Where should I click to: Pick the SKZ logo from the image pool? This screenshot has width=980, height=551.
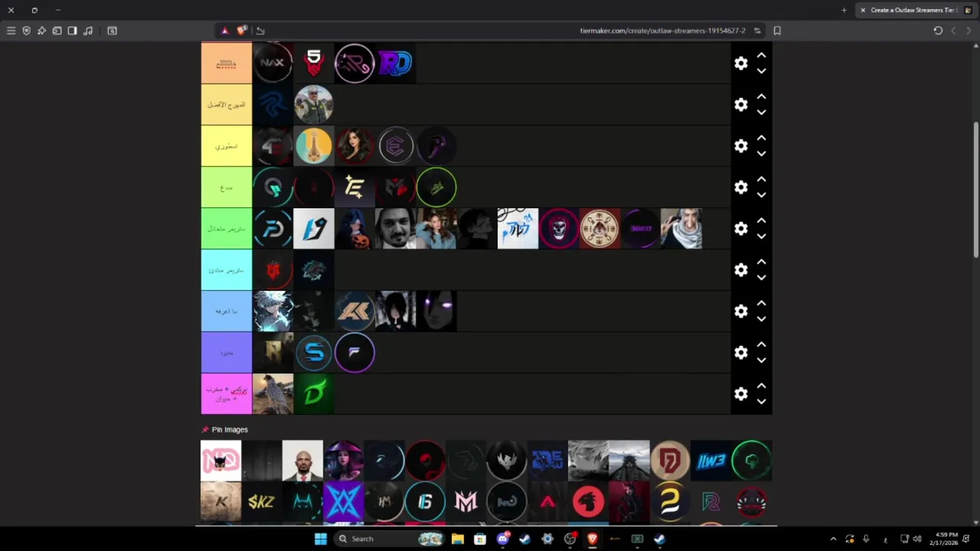point(261,502)
